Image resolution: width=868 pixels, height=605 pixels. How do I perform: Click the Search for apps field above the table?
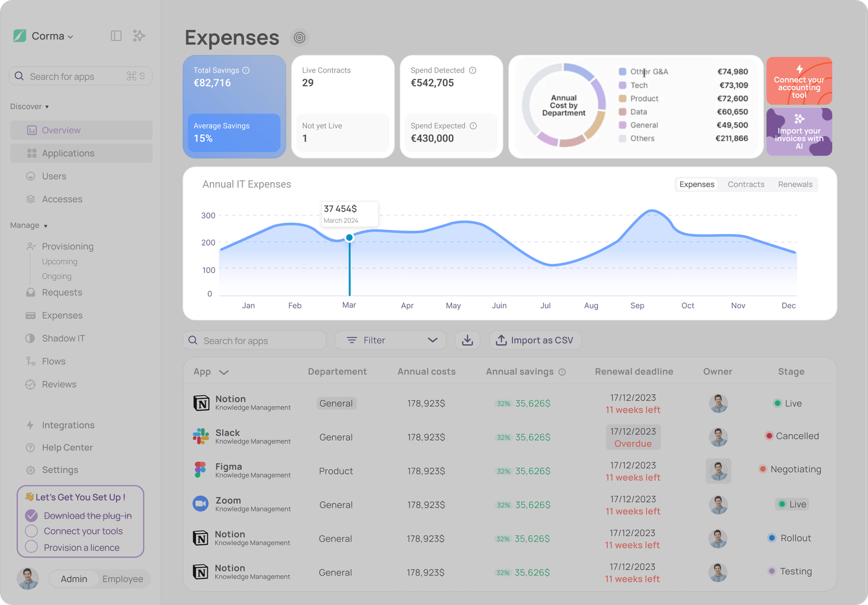coord(254,340)
